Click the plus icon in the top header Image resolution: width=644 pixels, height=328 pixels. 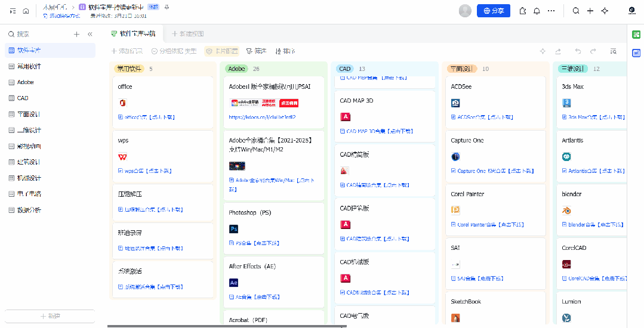[590, 11]
